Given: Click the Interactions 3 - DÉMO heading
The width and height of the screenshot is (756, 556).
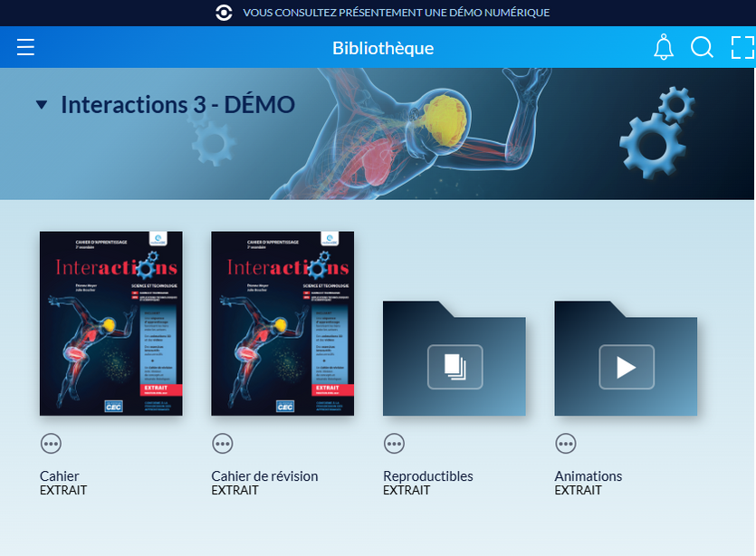Looking at the screenshot, I should 178,105.
